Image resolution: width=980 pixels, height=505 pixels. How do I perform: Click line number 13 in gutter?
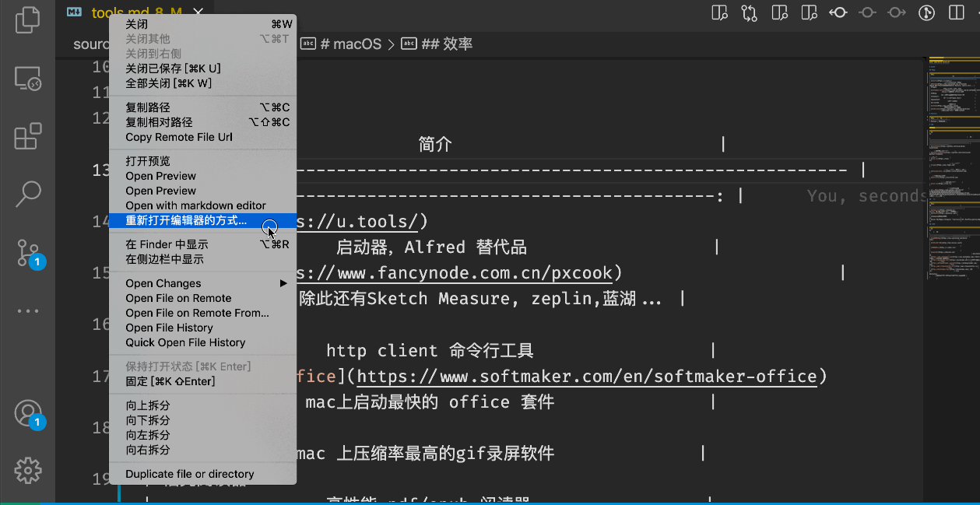101,170
